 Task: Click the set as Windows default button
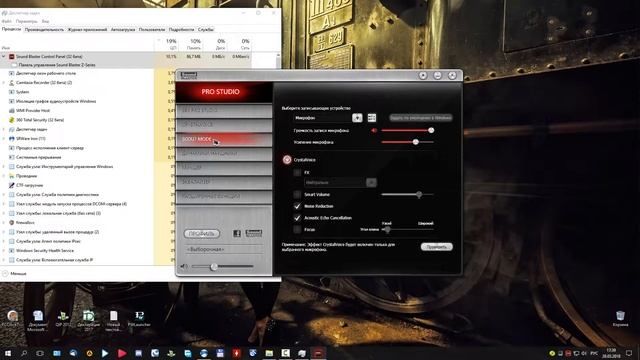click(420, 118)
